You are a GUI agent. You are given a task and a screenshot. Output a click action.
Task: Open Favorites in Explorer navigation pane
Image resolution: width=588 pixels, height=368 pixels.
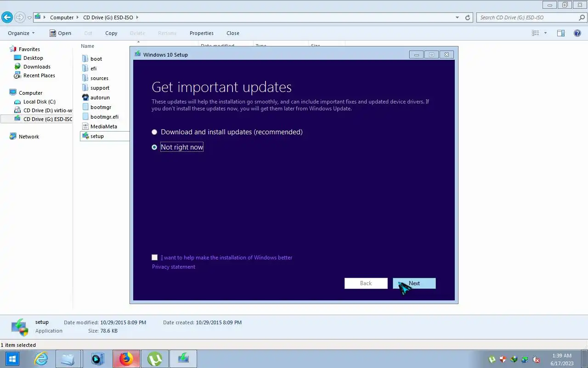29,49
